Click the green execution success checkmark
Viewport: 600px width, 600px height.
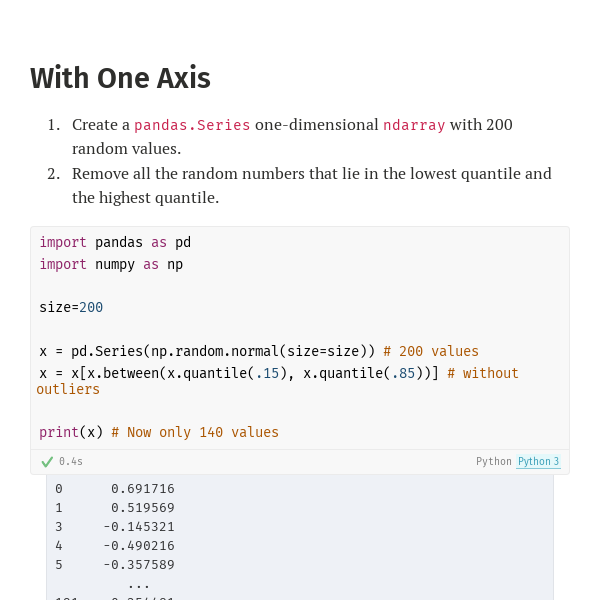pos(47,462)
